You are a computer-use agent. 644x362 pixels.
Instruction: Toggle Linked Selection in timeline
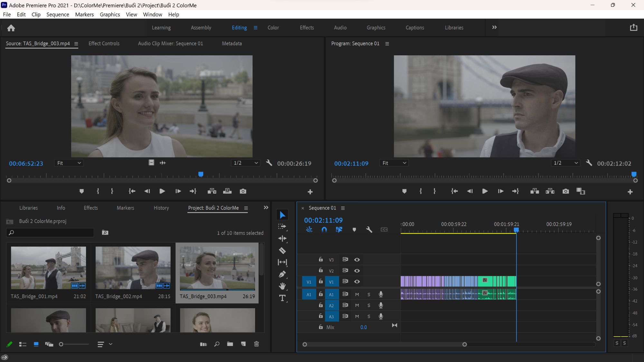pyautogui.click(x=339, y=229)
